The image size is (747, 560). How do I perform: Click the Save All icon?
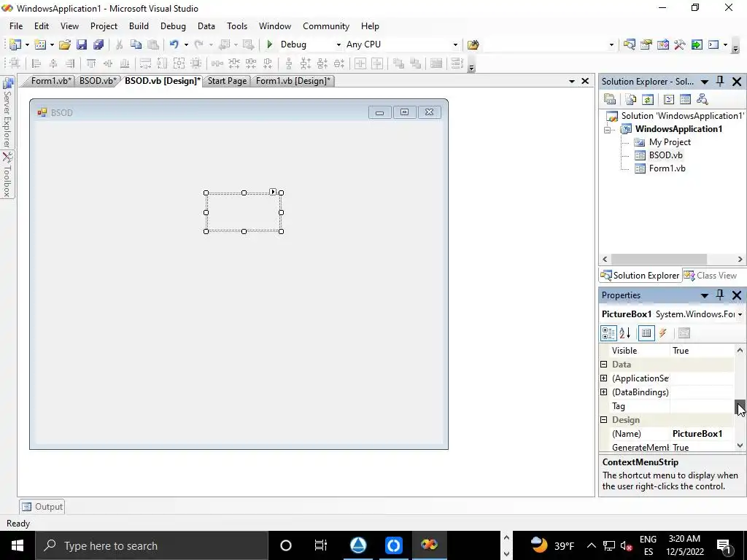pyautogui.click(x=98, y=44)
